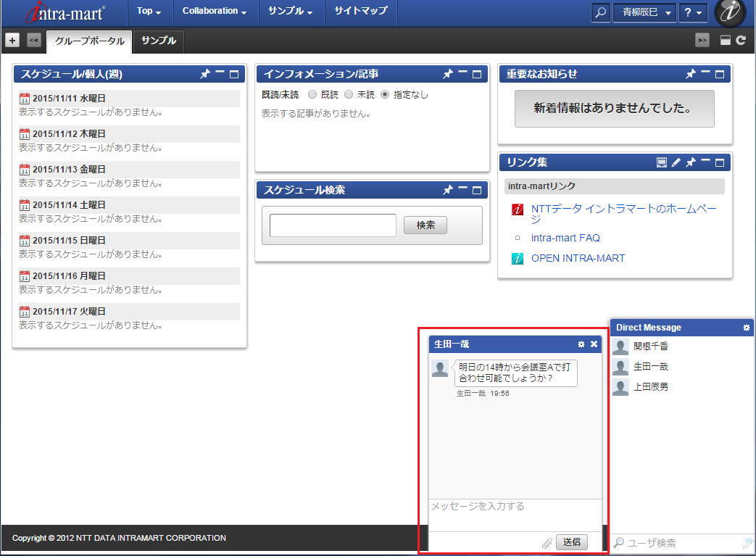Click the search magnifier icon in header
This screenshot has height=556, width=756.
coord(600,12)
